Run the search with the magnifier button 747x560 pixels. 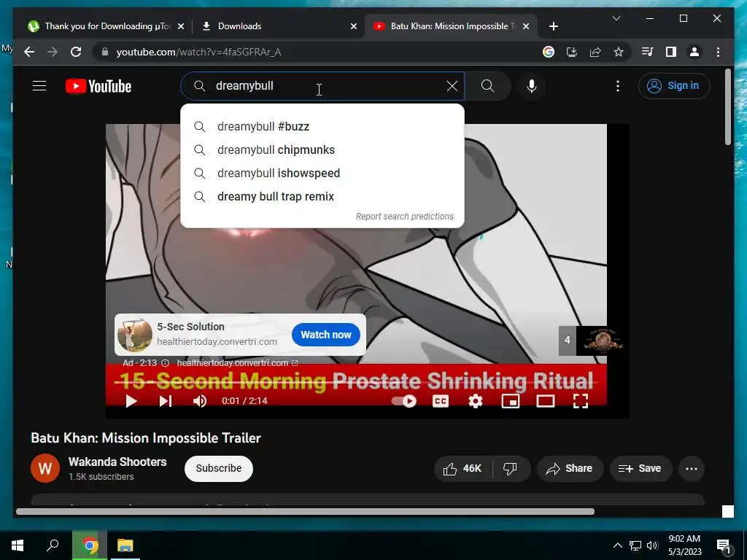click(x=487, y=86)
